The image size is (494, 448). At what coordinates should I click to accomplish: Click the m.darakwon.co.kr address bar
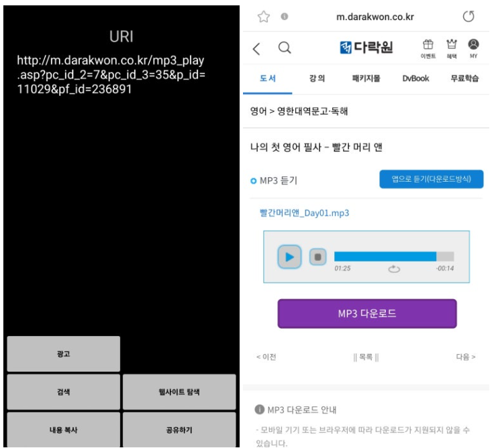(375, 17)
